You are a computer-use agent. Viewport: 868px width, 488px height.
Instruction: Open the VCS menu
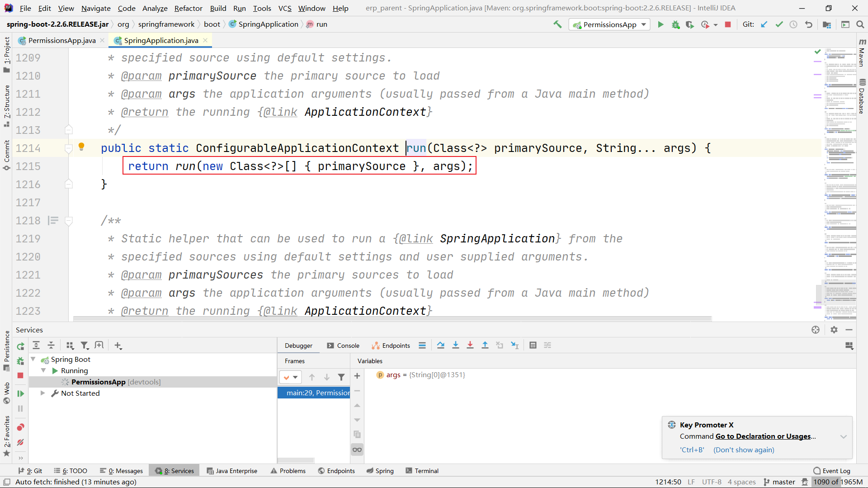click(x=285, y=8)
